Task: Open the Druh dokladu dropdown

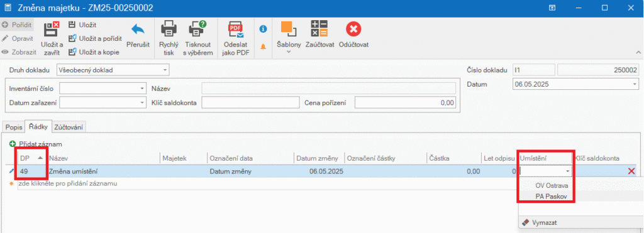Action: pos(165,70)
